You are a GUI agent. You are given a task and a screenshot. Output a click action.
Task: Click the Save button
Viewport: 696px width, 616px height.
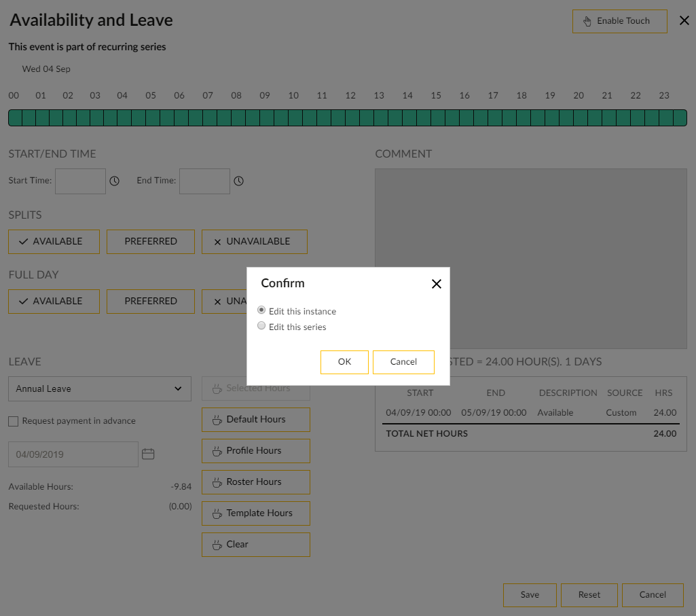tap(530, 595)
